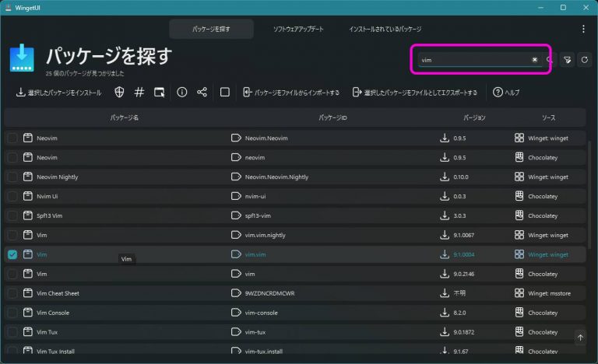Install as administrator shield icon
This screenshot has width=598, height=364.
pyautogui.click(x=119, y=93)
